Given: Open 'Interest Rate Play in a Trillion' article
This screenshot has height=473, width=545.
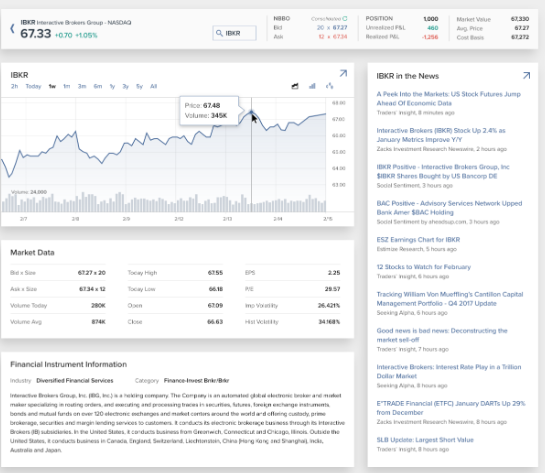Looking at the screenshot, I should [x=449, y=372].
